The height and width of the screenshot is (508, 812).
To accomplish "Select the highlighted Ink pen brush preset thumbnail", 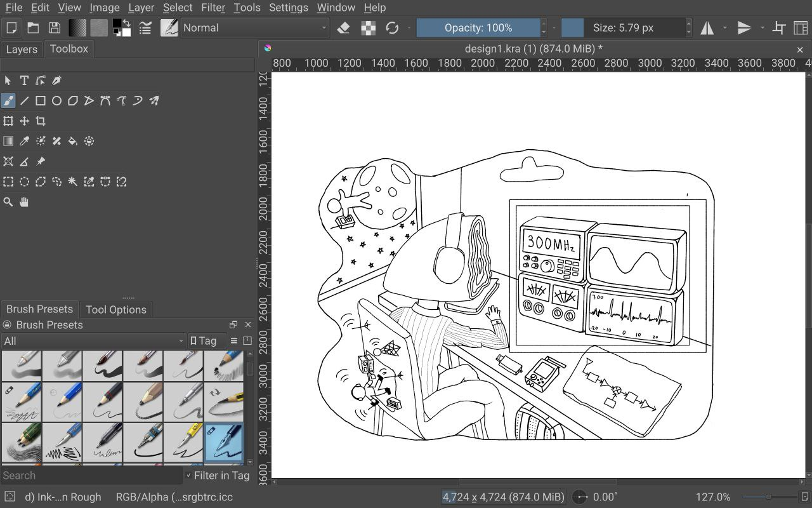I will pos(224,442).
